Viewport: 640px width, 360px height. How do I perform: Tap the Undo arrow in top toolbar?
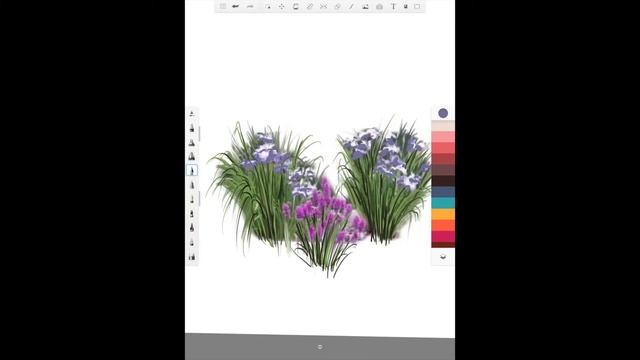[236, 7]
